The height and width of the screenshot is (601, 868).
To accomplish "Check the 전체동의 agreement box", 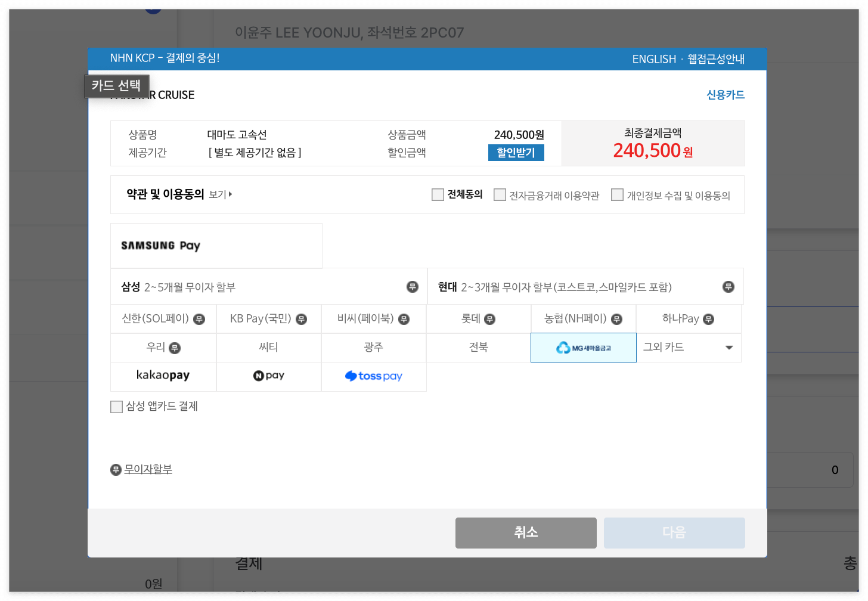I will 437,194.
